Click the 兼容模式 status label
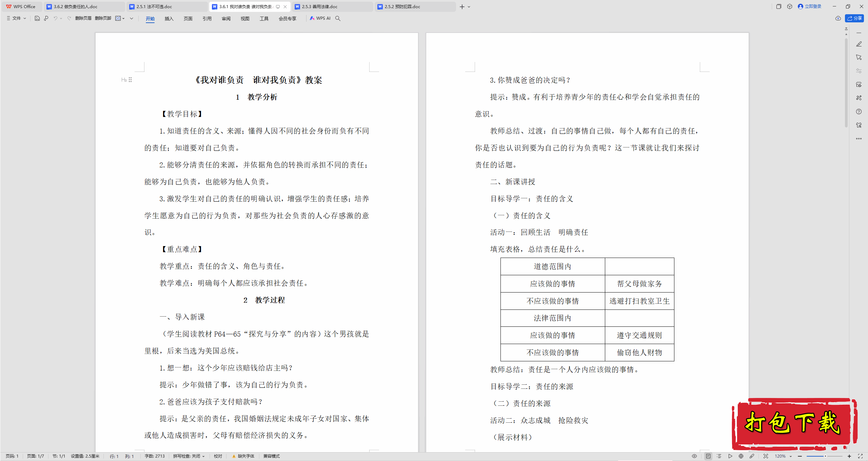The height and width of the screenshot is (461, 868). 271,456
